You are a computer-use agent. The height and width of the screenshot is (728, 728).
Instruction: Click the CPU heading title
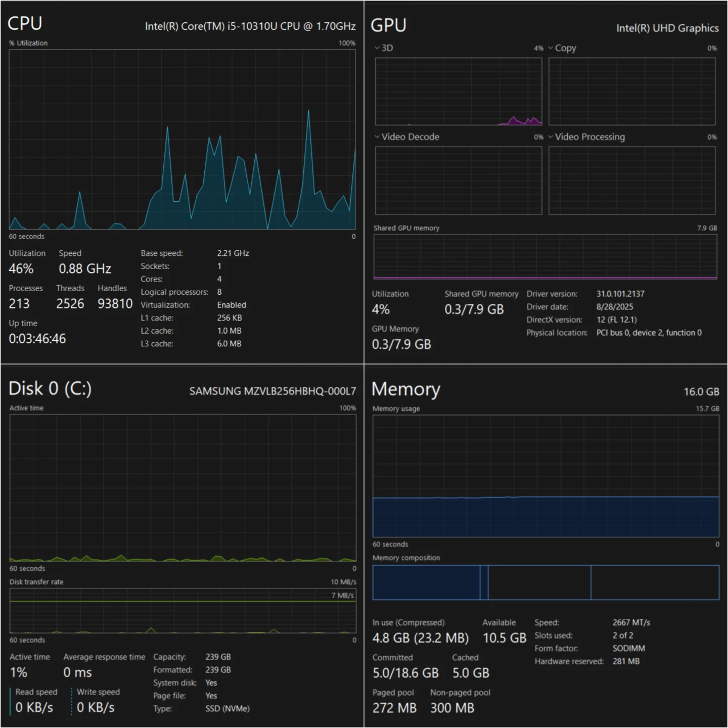[x=25, y=24]
